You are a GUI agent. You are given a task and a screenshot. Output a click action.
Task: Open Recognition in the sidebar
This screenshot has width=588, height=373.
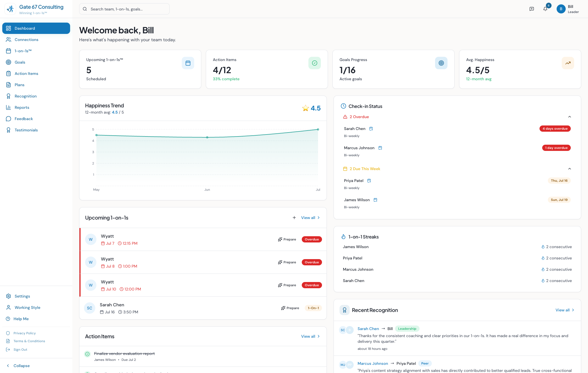click(x=36, y=96)
